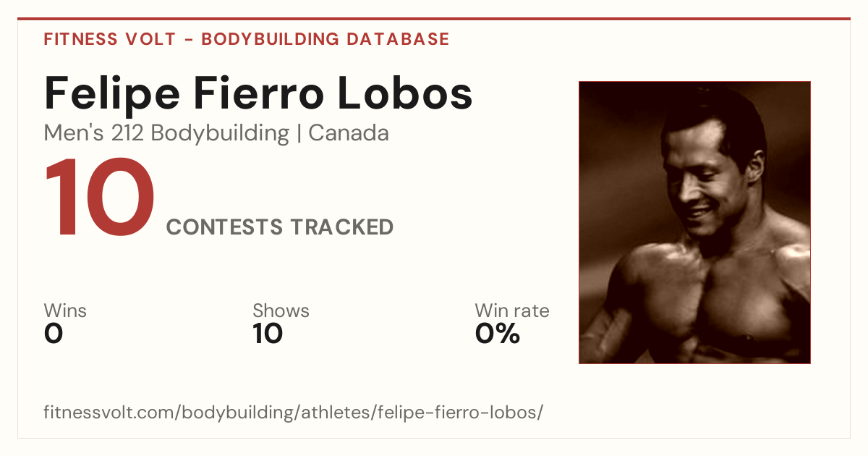This screenshot has width=868, height=456.
Task: Click the word TRACKED beside the count
Action: [x=342, y=227]
